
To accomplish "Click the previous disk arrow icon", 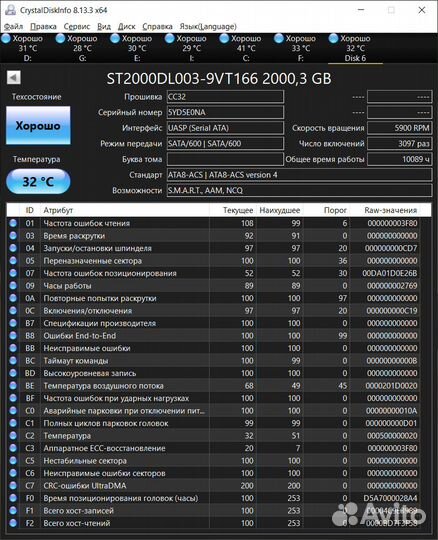I will [13, 77].
